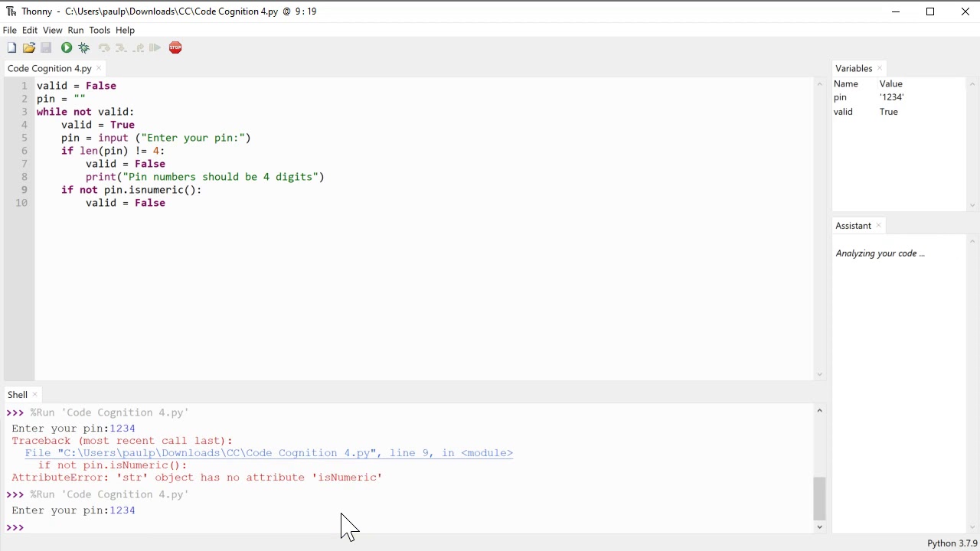980x551 pixels.
Task: Click the Value column header in Variables
Action: point(891,83)
